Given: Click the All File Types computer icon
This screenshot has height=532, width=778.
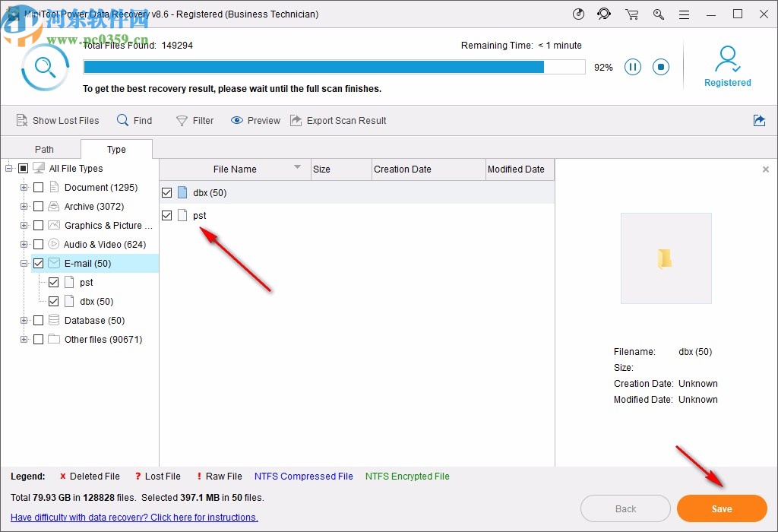Looking at the screenshot, I should coord(39,168).
